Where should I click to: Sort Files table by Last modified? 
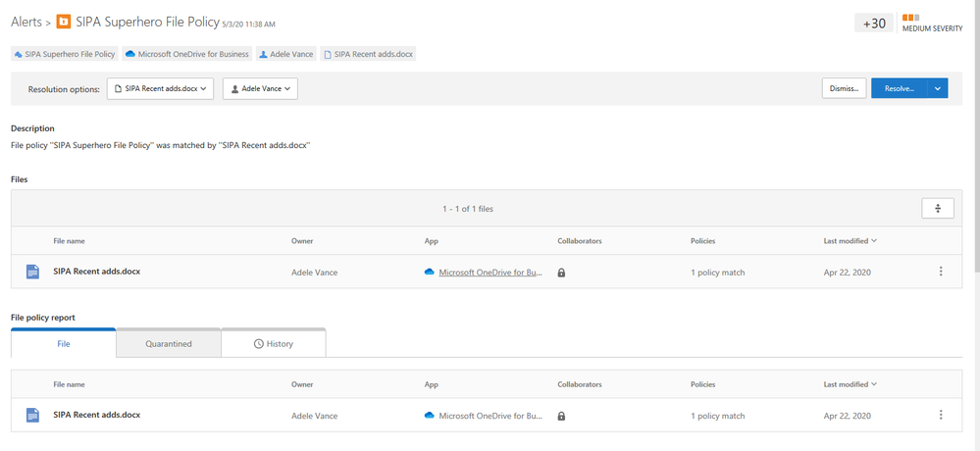point(850,241)
